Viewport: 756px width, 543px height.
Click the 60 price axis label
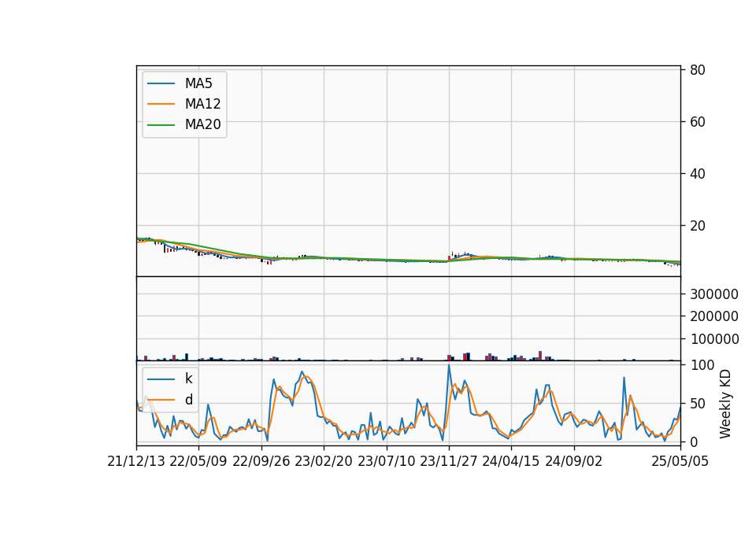pyautogui.click(x=698, y=122)
